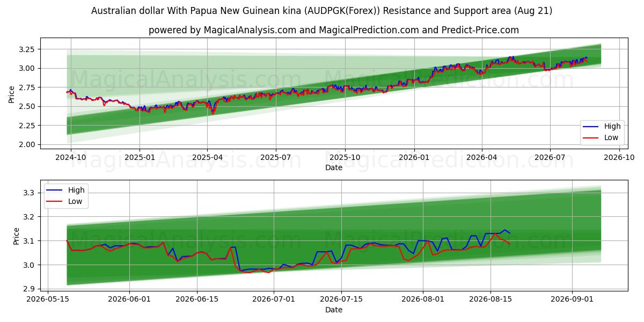Click the 2026-07 tick label
The height and width of the screenshot is (322, 644).
pos(550,158)
